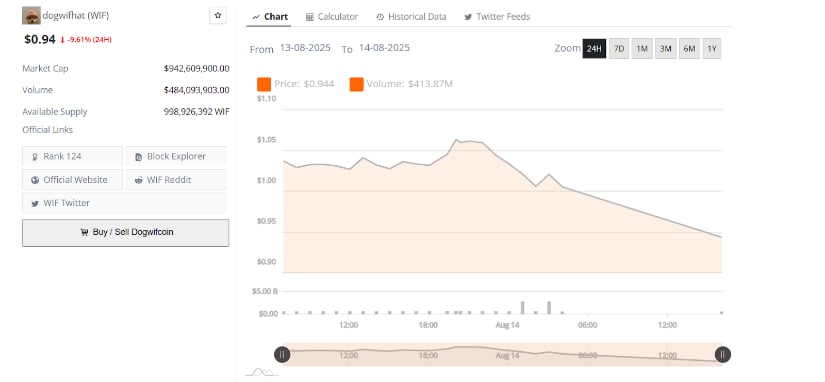Visit the Official Website link
The width and height of the screenshot is (825, 382).
[72, 179]
